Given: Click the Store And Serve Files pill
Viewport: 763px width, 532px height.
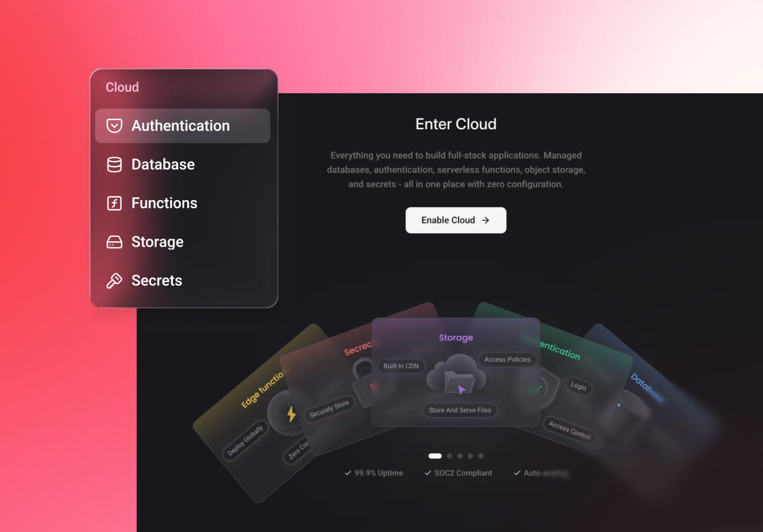Looking at the screenshot, I should (x=460, y=410).
